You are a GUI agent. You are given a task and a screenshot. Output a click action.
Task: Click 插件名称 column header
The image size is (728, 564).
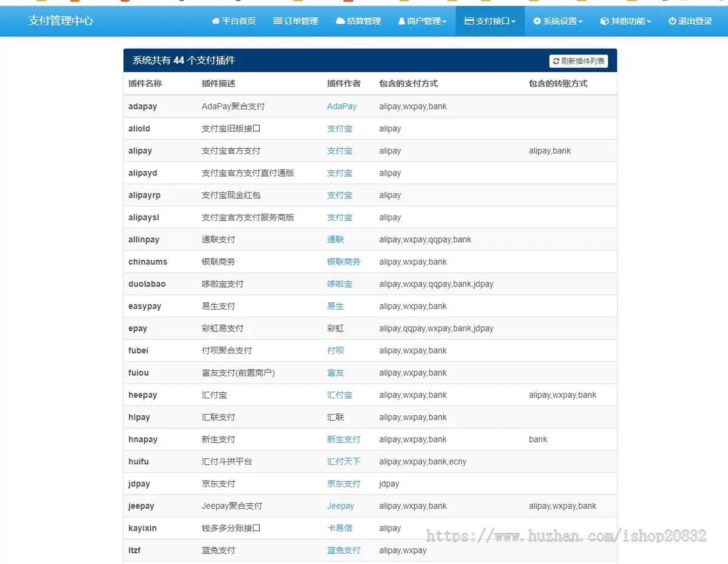(x=145, y=83)
